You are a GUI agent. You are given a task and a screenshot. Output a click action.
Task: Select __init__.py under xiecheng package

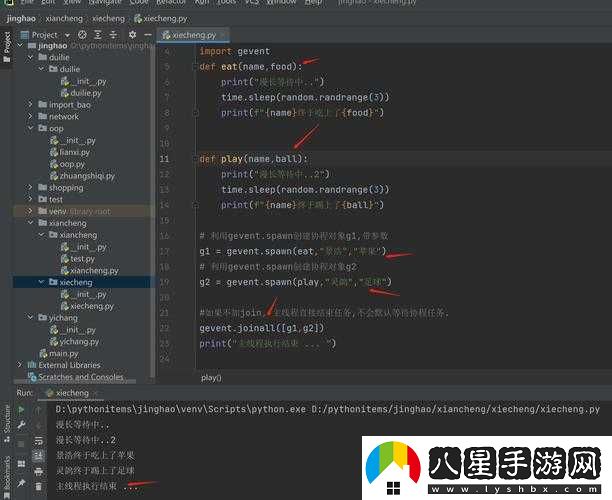[x=84, y=294]
